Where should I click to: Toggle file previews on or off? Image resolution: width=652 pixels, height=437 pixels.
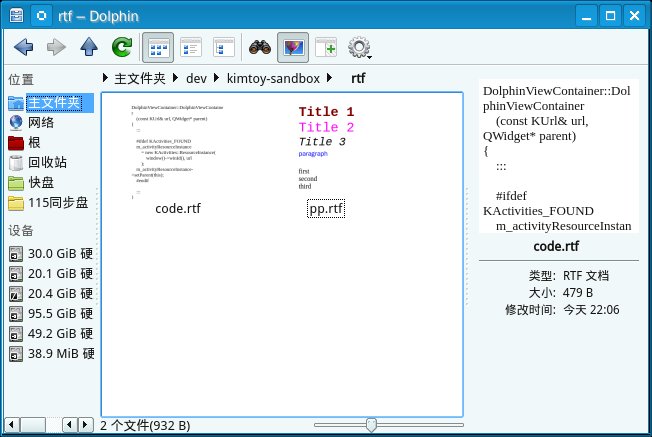coord(293,47)
